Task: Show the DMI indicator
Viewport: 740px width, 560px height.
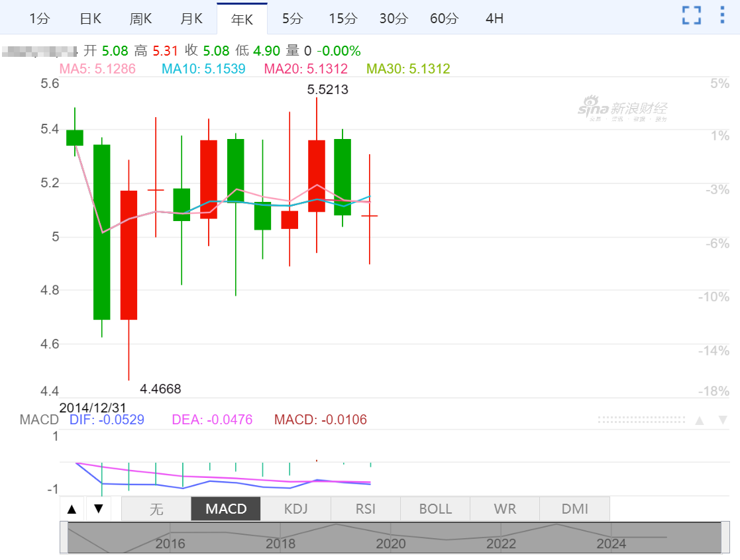Action: point(574,509)
